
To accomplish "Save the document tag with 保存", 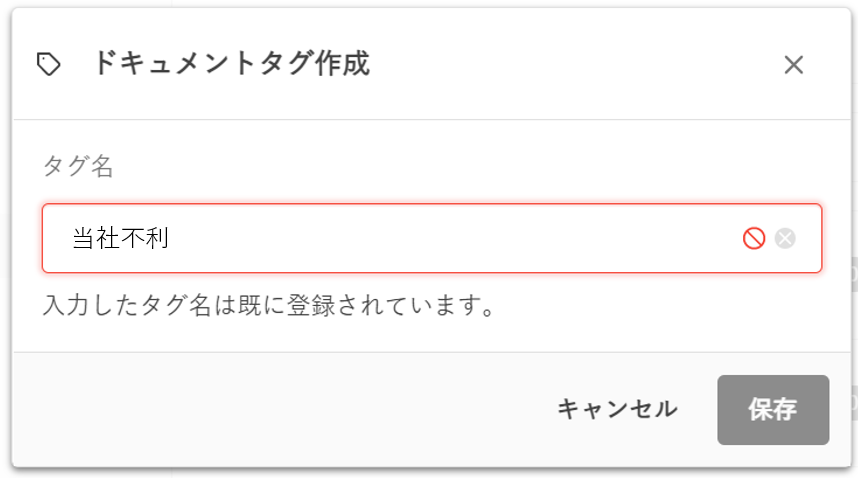I will point(772,409).
